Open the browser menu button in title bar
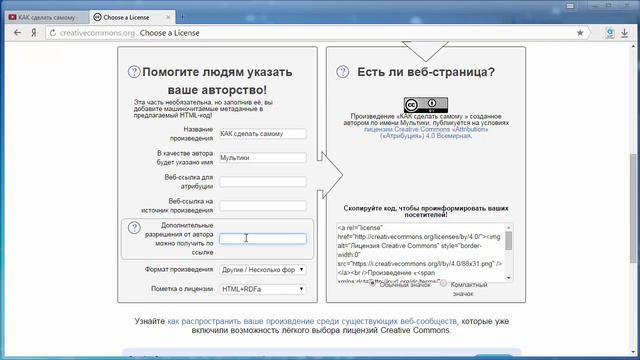The height and width of the screenshot is (360, 640). [570, 6]
